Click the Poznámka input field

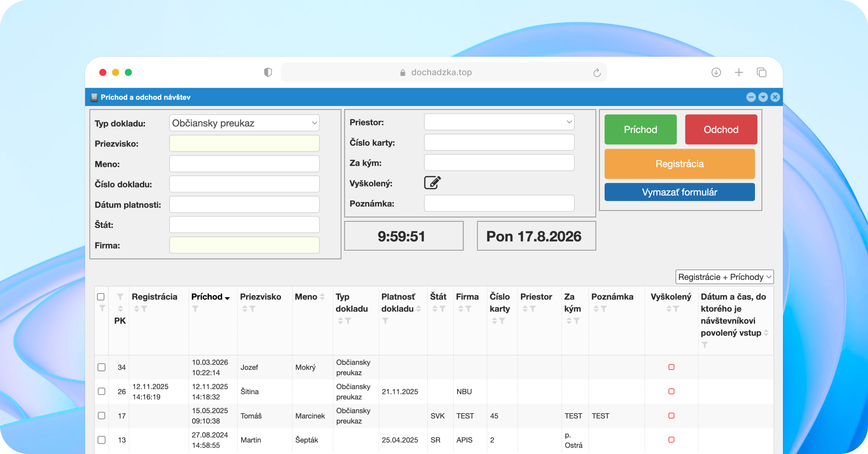click(x=499, y=204)
